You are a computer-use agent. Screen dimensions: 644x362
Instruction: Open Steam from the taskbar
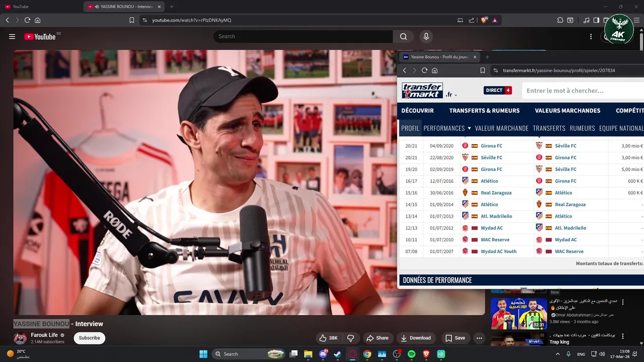pyautogui.click(x=337, y=354)
